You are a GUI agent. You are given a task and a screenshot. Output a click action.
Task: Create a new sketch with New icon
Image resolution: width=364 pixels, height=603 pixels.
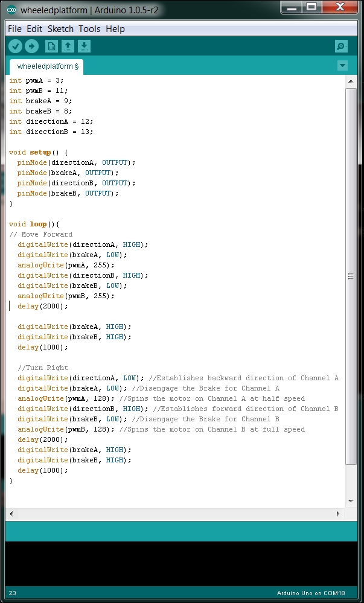pyautogui.click(x=51, y=46)
